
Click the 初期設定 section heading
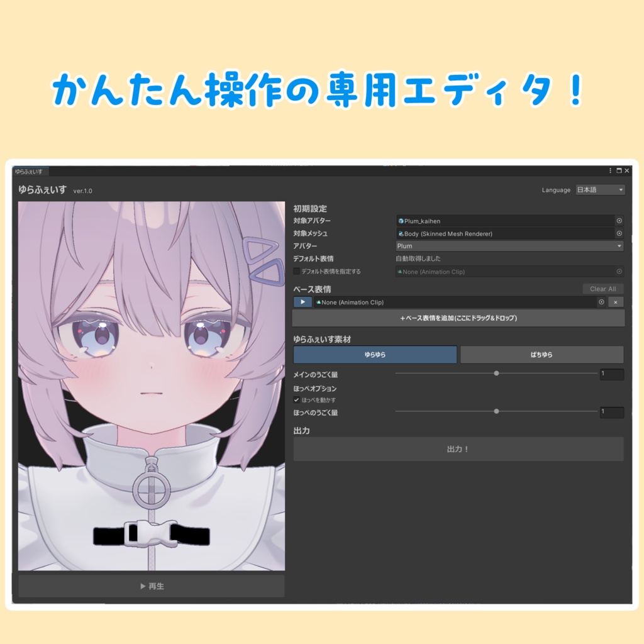click(x=310, y=208)
